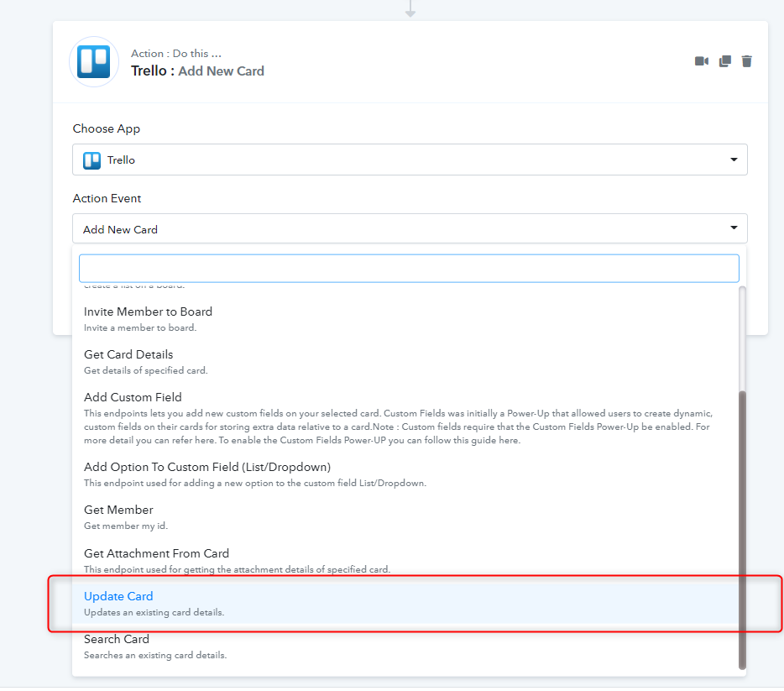Choose the Get Card Details action

[405, 362]
